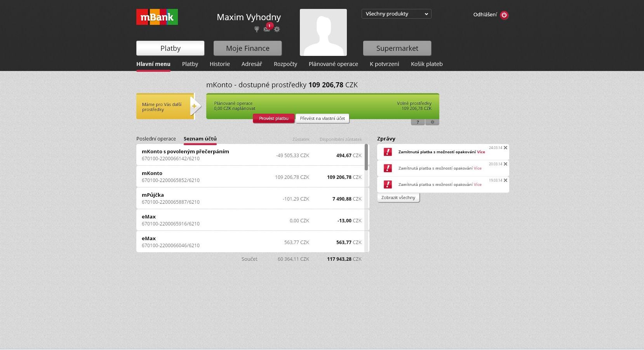
Task: Expand the yellow Máme pro Vás další prostředky panel
Action: (194, 106)
